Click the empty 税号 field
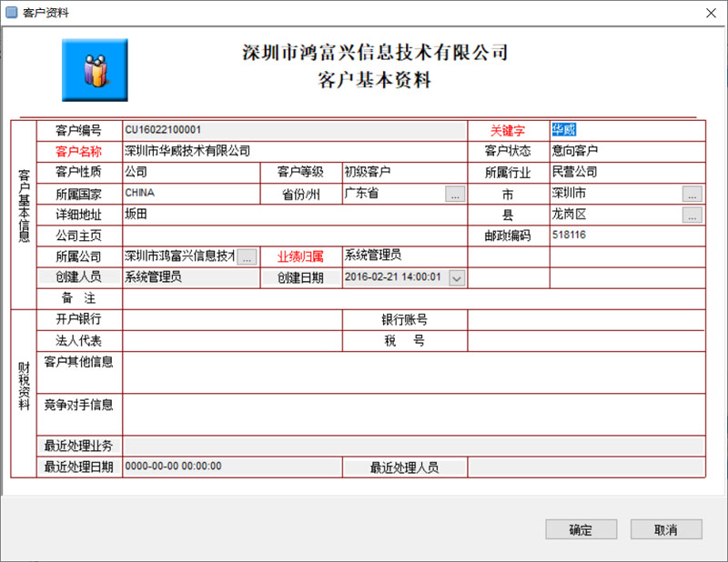Screen dimensions: 728x562 587,341
